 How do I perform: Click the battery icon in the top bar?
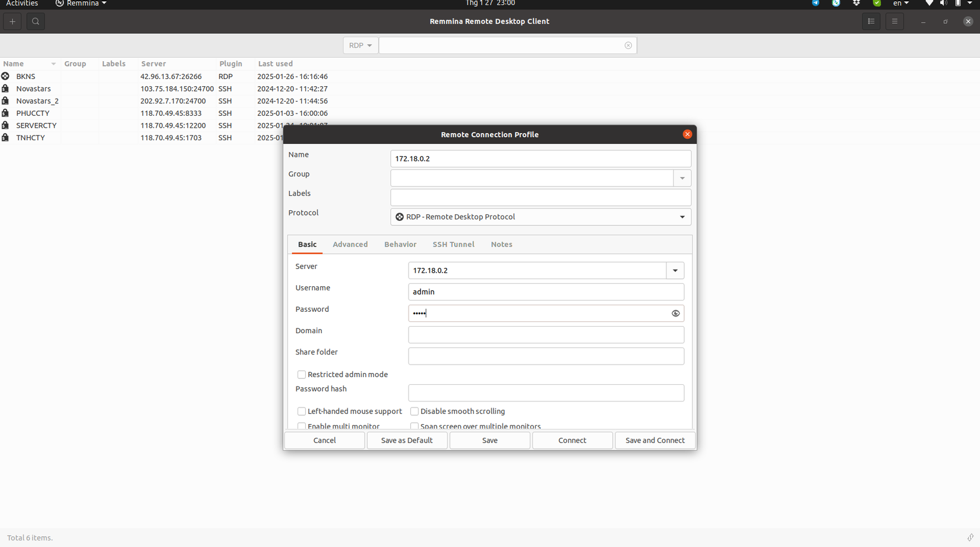(958, 3)
